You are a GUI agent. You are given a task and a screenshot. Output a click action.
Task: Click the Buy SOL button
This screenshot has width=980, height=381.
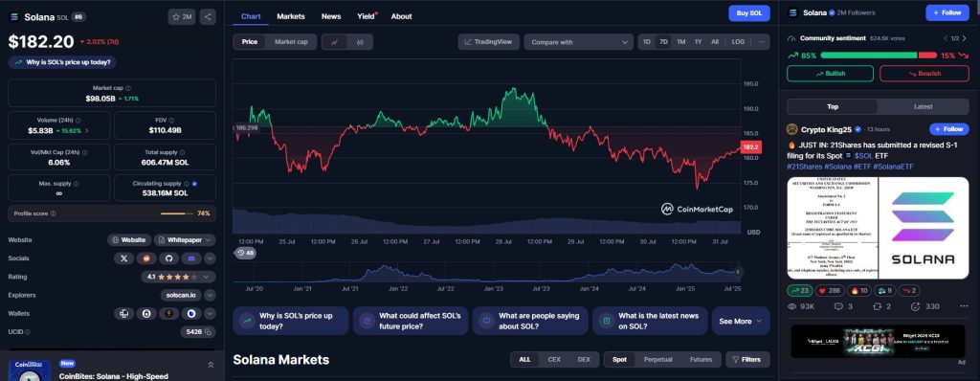(x=748, y=13)
